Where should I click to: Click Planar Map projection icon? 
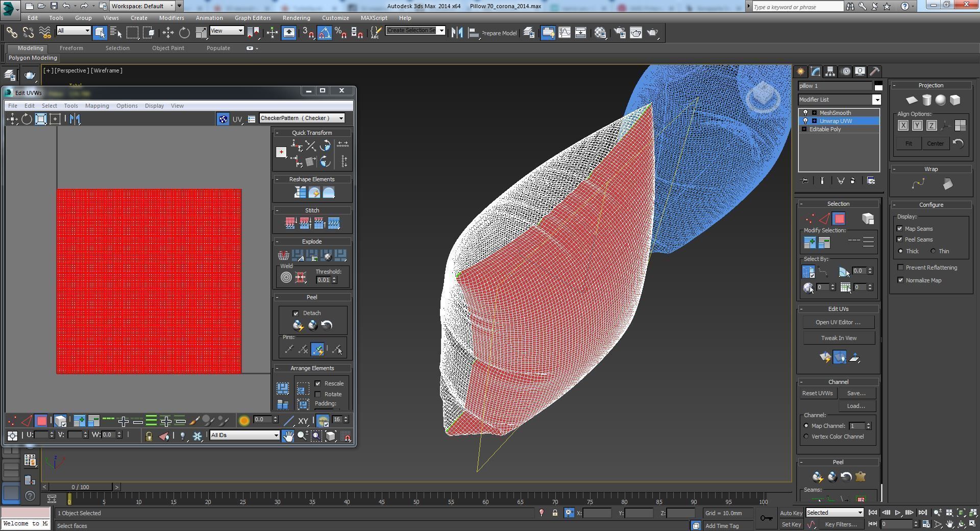coord(912,100)
